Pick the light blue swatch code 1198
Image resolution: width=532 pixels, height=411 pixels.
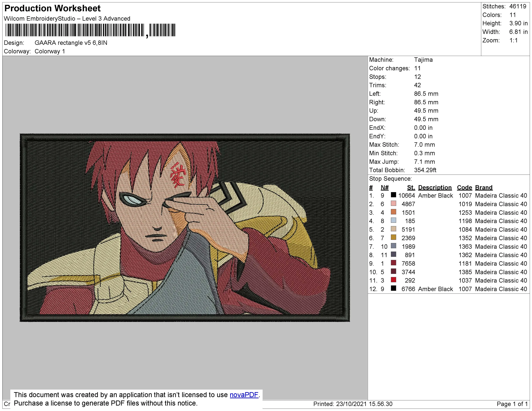pyautogui.click(x=393, y=220)
